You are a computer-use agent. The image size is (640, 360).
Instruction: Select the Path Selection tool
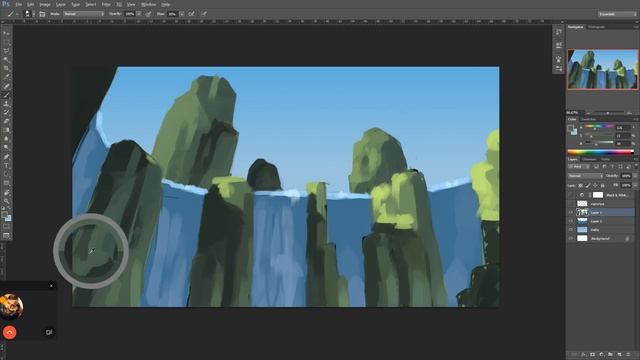6,174
